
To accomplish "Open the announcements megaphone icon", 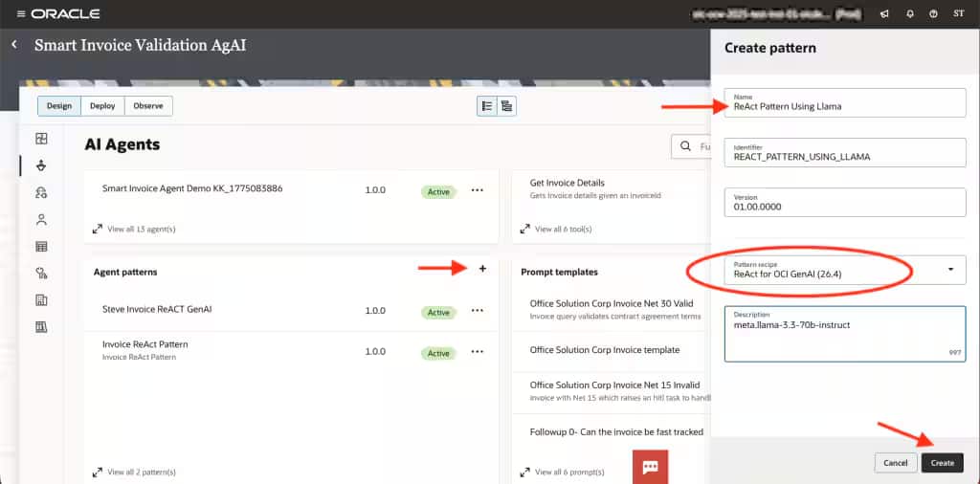I will click(884, 13).
